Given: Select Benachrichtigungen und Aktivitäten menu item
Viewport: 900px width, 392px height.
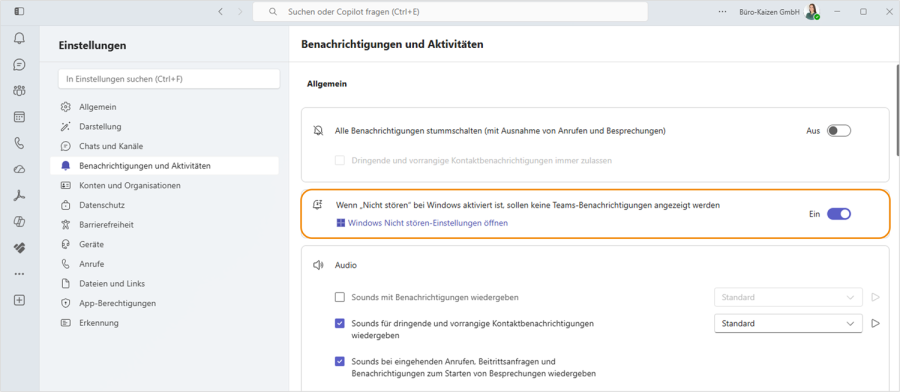Looking at the screenshot, I should click(x=164, y=166).
